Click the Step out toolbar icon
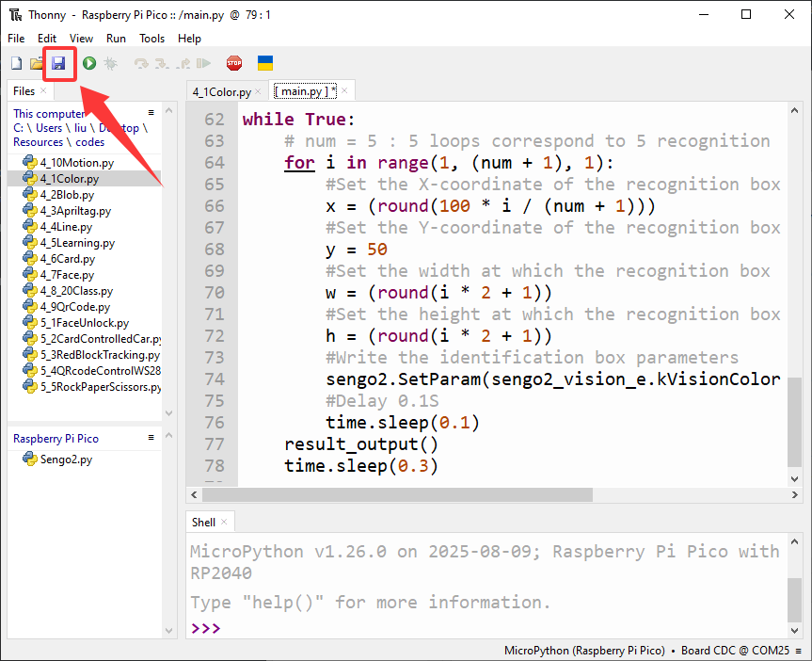Viewport: 812px width, 661px height. 183,63
